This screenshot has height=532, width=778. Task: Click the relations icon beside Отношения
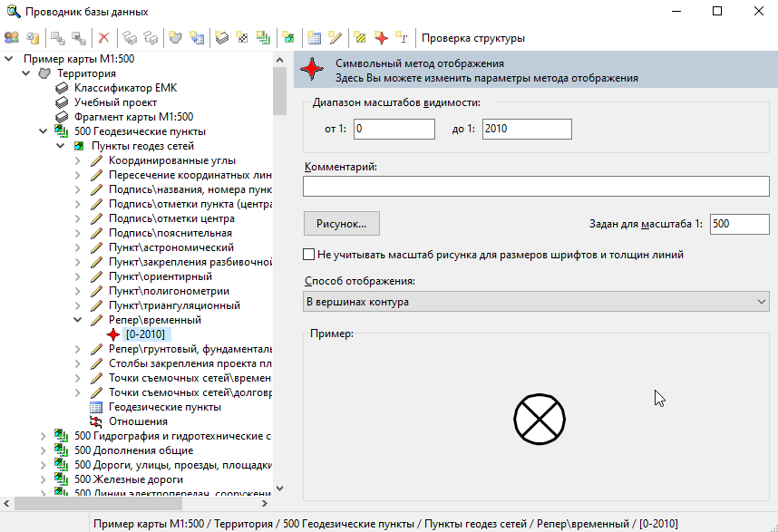pyautogui.click(x=96, y=422)
